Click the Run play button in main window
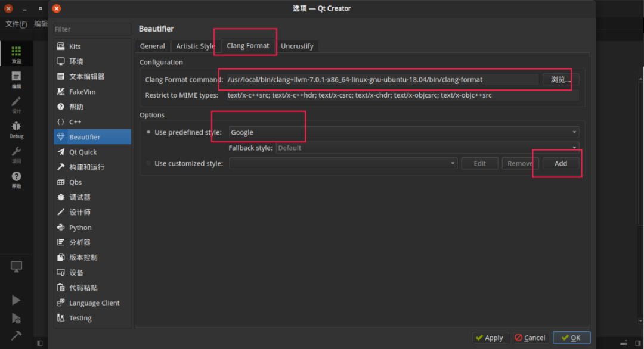The height and width of the screenshot is (349, 644). click(x=16, y=300)
